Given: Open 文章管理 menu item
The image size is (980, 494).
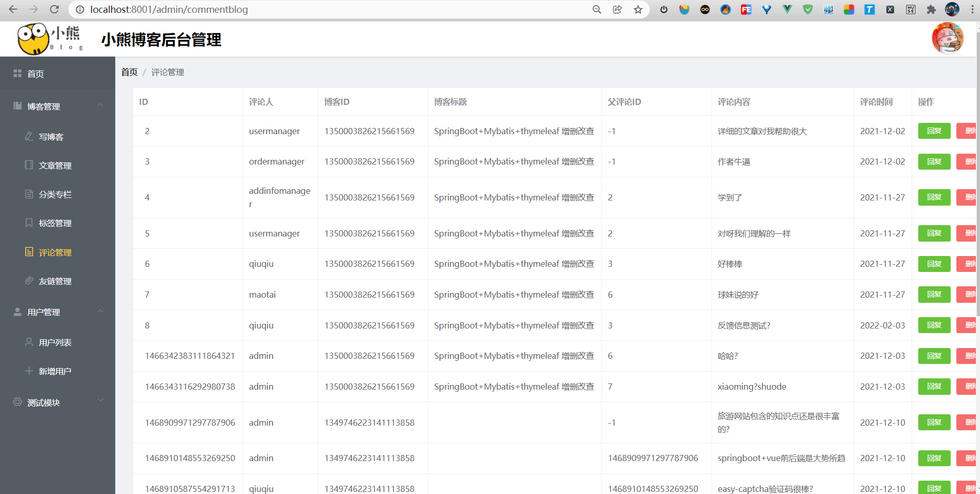Looking at the screenshot, I should pos(58,166).
